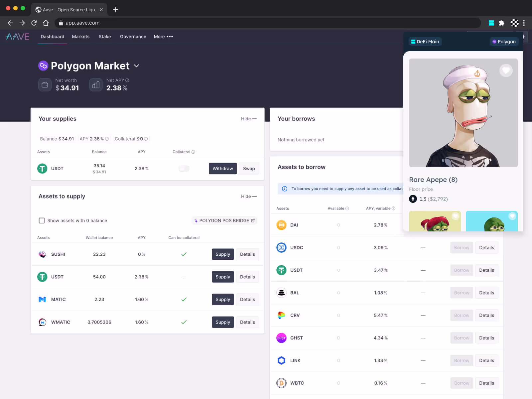The width and height of the screenshot is (532, 399).
Task: Switch network via Polygon chip
Action: tap(504, 42)
